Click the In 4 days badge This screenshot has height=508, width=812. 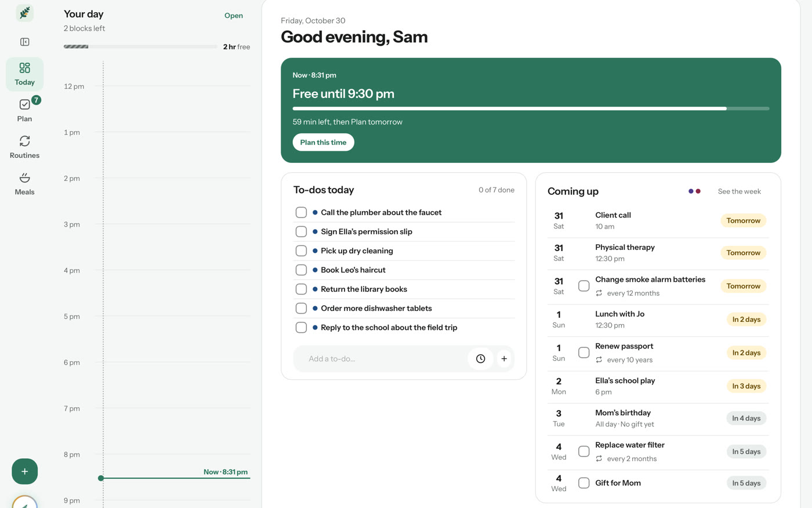(746, 418)
